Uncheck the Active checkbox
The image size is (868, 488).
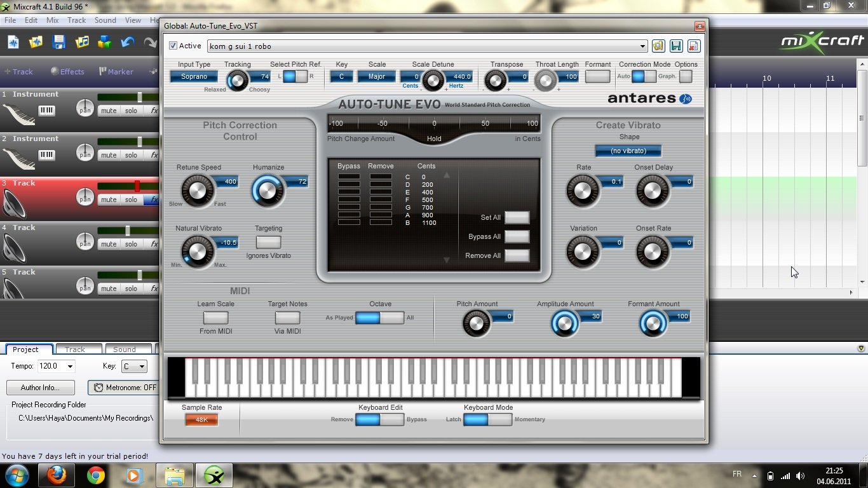173,46
